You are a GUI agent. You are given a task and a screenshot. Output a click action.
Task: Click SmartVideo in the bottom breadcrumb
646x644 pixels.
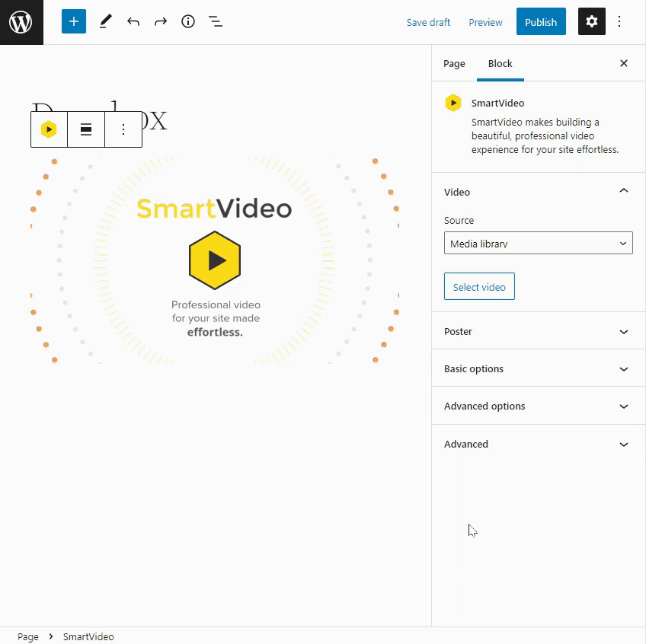[x=88, y=636]
